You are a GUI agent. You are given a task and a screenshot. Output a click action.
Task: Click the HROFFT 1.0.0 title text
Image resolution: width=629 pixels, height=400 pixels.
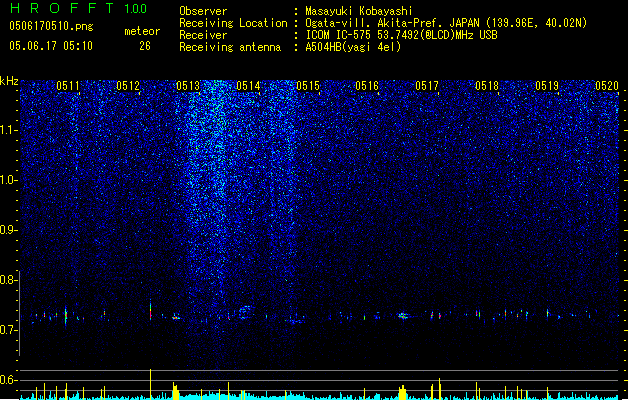(78, 8)
